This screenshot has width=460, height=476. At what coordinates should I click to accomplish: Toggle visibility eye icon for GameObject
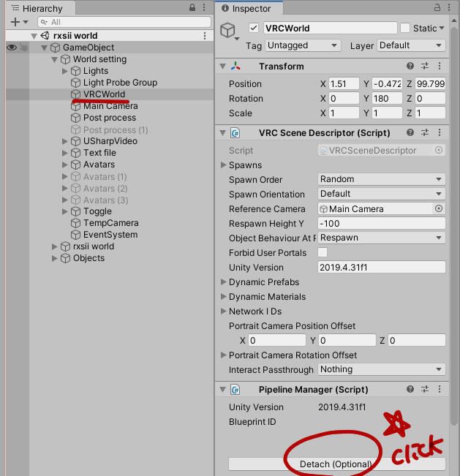11,48
